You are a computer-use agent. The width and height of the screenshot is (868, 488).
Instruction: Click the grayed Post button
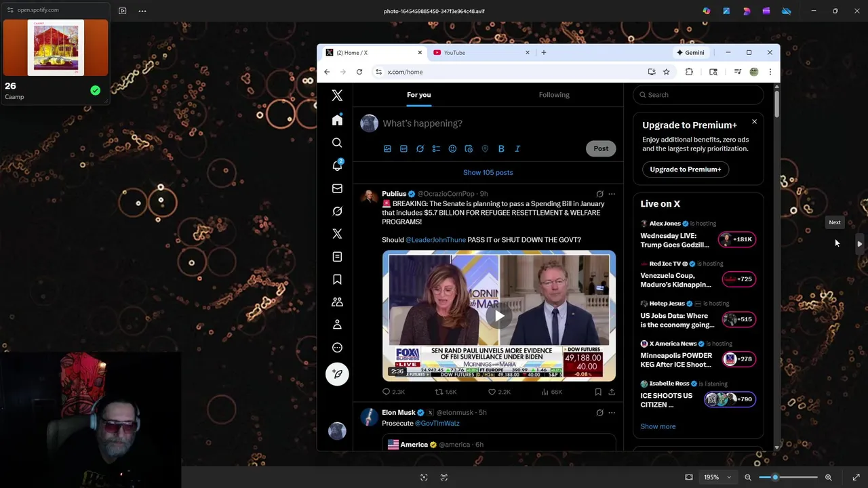pyautogui.click(x=601, y=148)
